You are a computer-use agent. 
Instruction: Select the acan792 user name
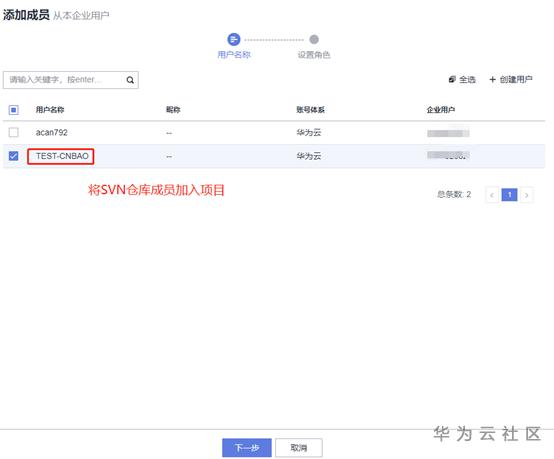(x=52, y=133)
